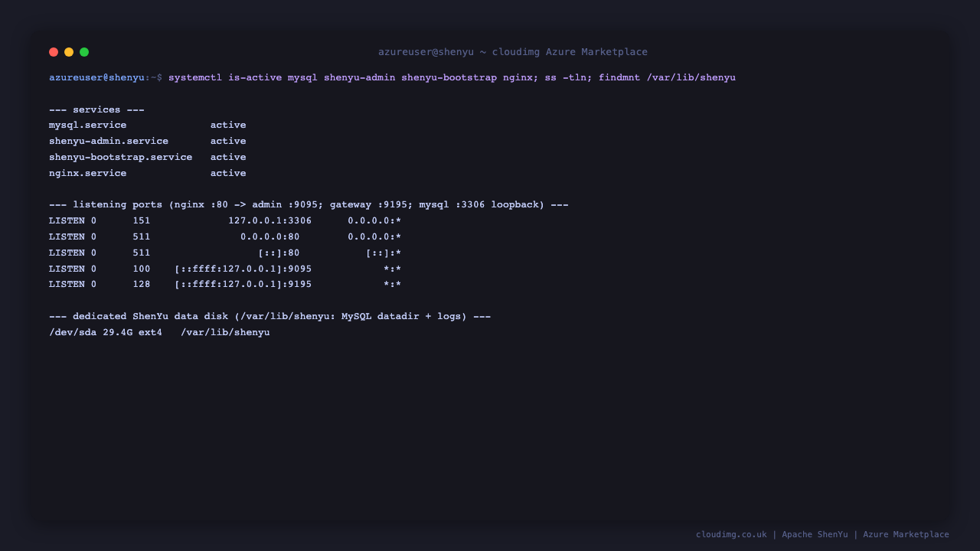Click the 0.0.0.0:80 listen address
The image size is (980, 551).
(269, 236)
